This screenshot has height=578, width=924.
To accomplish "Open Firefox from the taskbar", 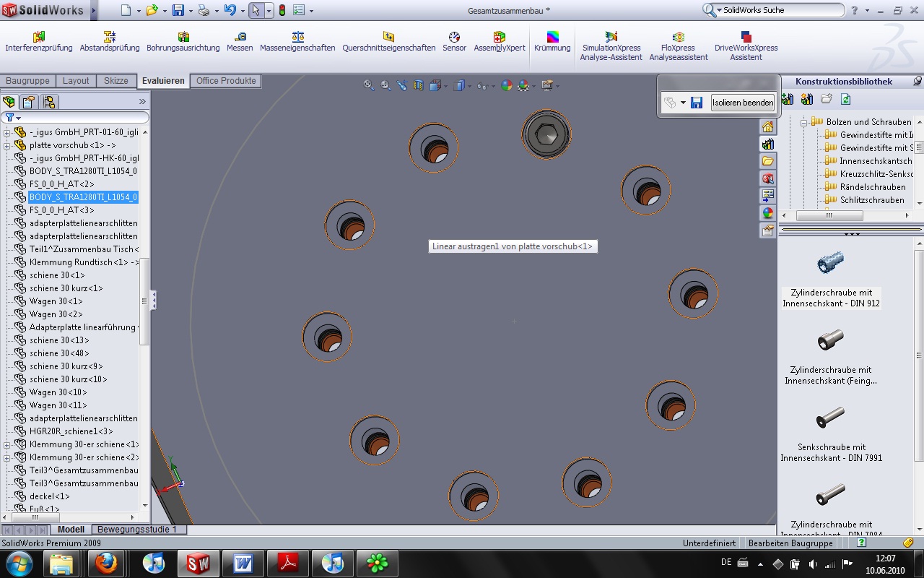I will 105,562.
